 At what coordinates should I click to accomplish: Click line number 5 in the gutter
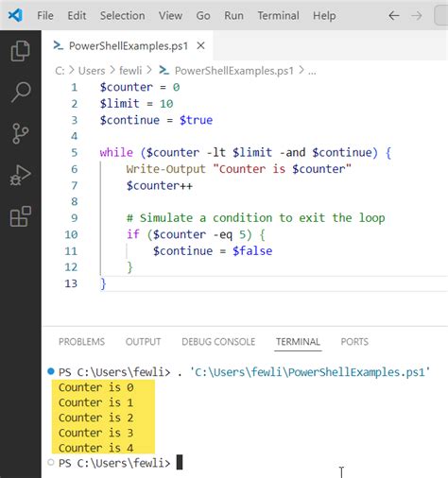(74, 153)
